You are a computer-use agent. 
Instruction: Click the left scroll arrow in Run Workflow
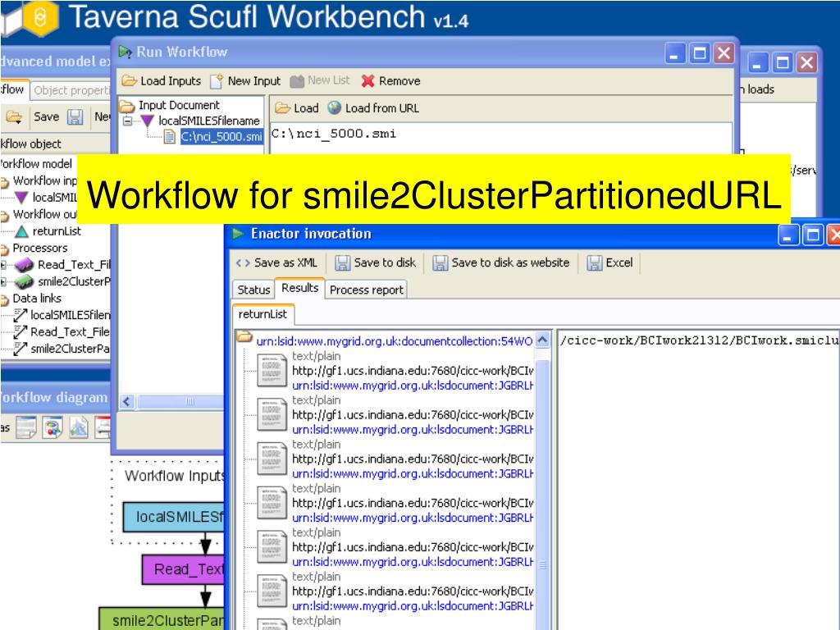click(x=127, y=401)
